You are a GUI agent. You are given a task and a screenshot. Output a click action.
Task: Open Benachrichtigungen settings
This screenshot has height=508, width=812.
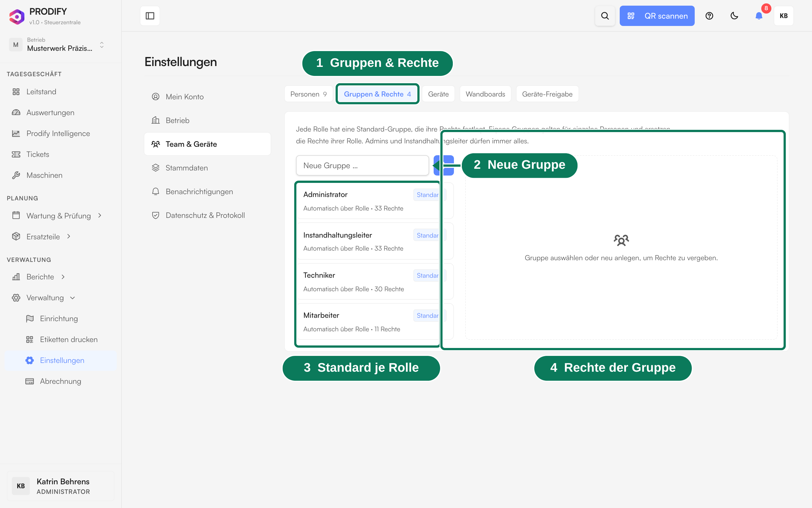pos(207,192)
